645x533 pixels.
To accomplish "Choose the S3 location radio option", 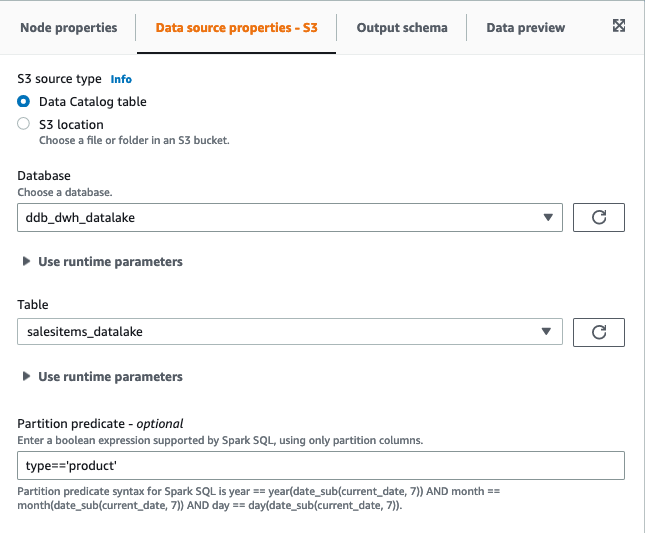I will [24, 125].
